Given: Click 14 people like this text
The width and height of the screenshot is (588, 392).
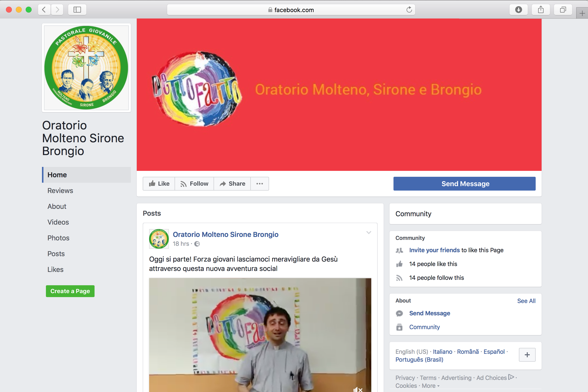Looking at the screenshot, I should click(433, 264).
